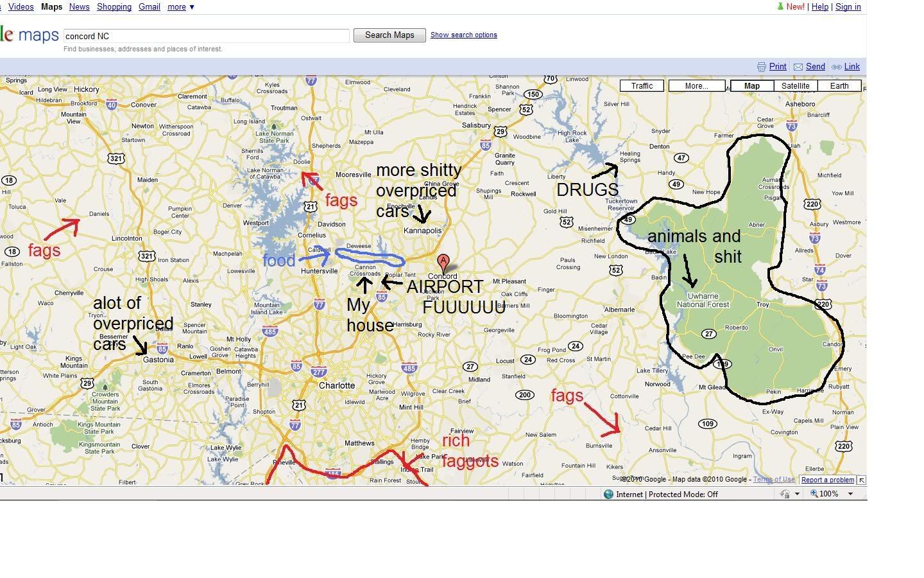Go to the News tab
Screen dimensions: 924x578
(x=79, y=7)
